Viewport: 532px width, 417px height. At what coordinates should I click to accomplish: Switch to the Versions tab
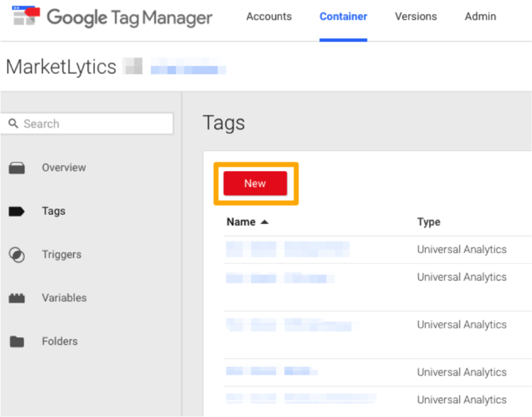[416, 16]
